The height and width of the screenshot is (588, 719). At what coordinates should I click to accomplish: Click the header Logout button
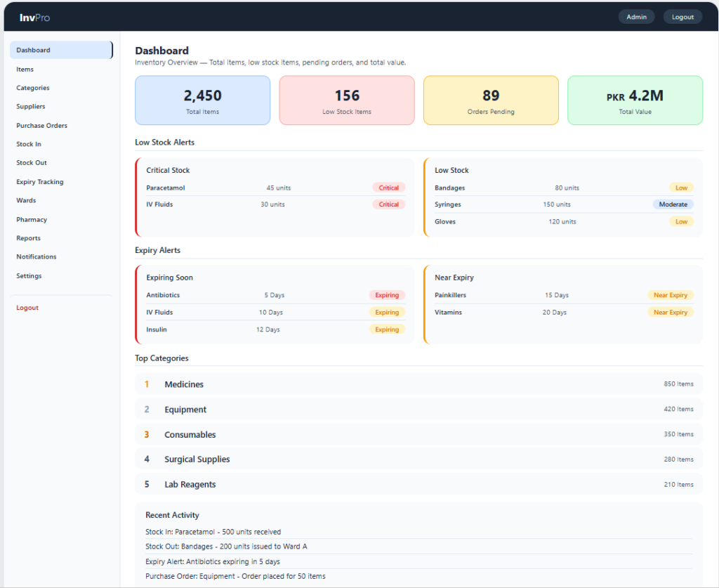682,17
